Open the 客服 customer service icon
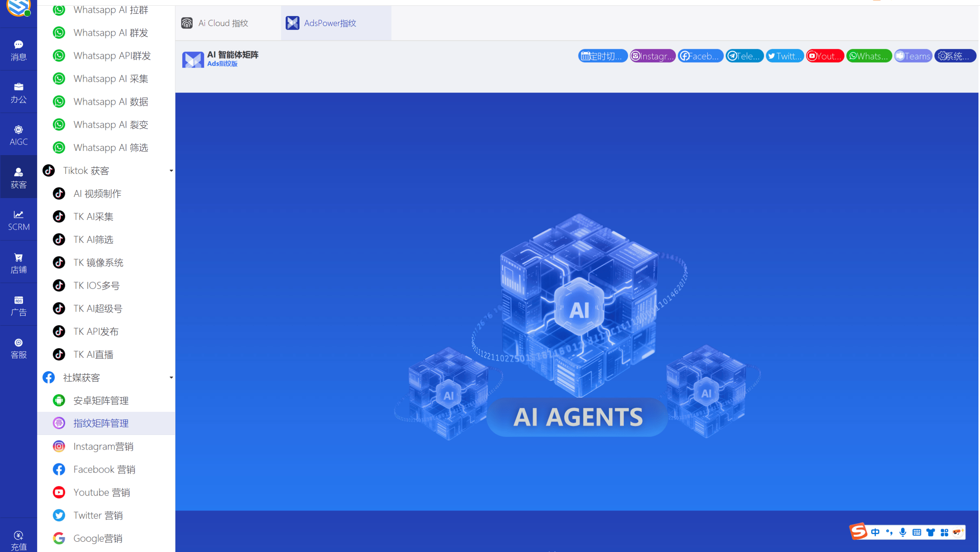Screen dimensions: 980x552 pyautogui.click(x=18, y=348)
